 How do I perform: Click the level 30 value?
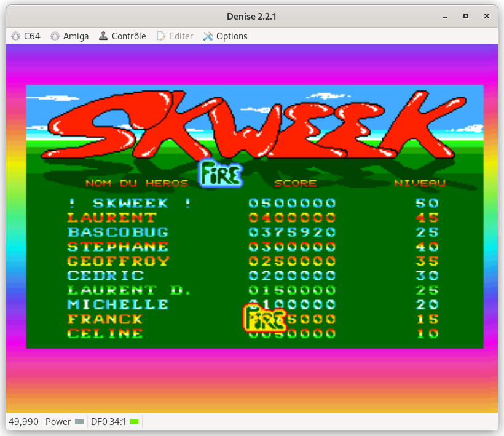point(427,275)
